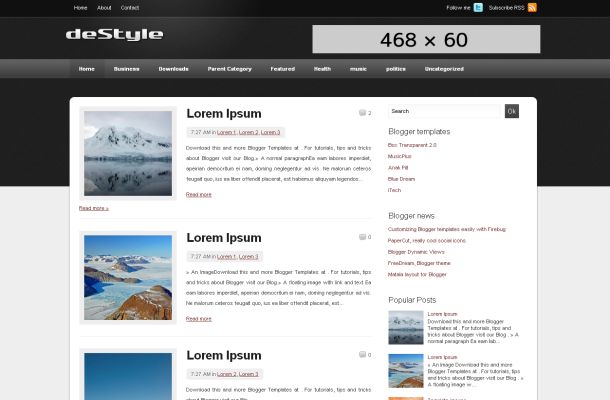Click comment icon of second Lorem Ipsum post

click(x=365, y=237)
